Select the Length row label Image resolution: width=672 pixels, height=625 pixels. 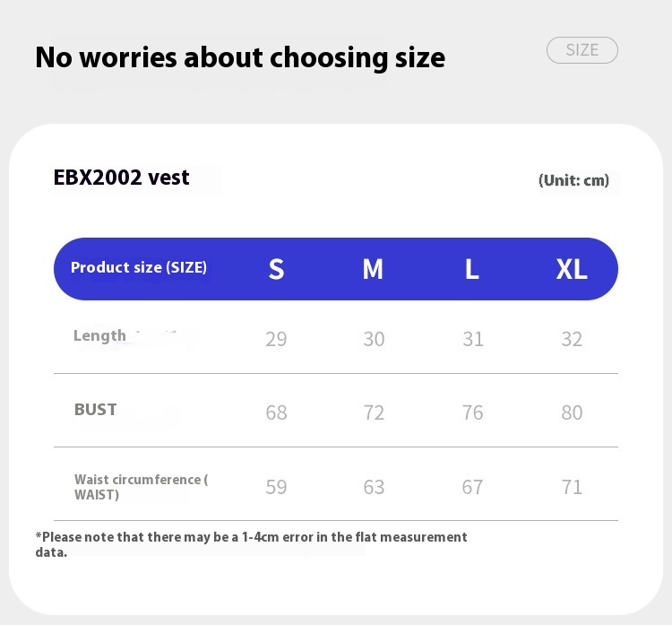pyautogui.click(x=99, y=335)
